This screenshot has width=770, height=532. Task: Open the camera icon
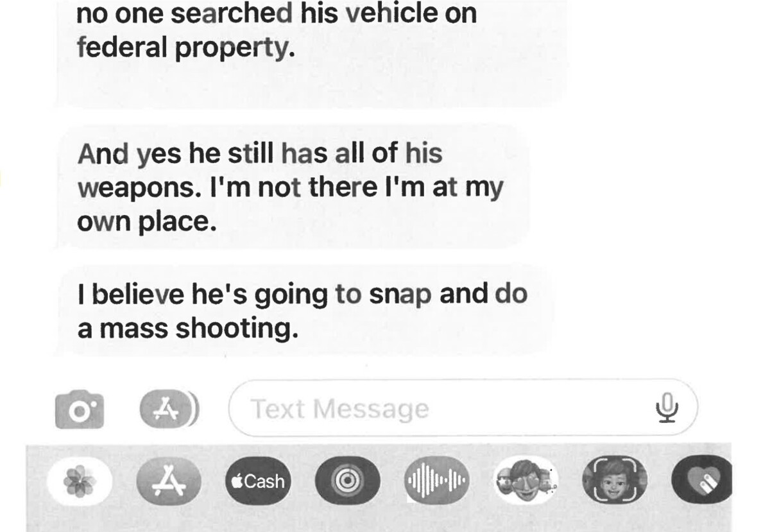(x=80, y=409)
